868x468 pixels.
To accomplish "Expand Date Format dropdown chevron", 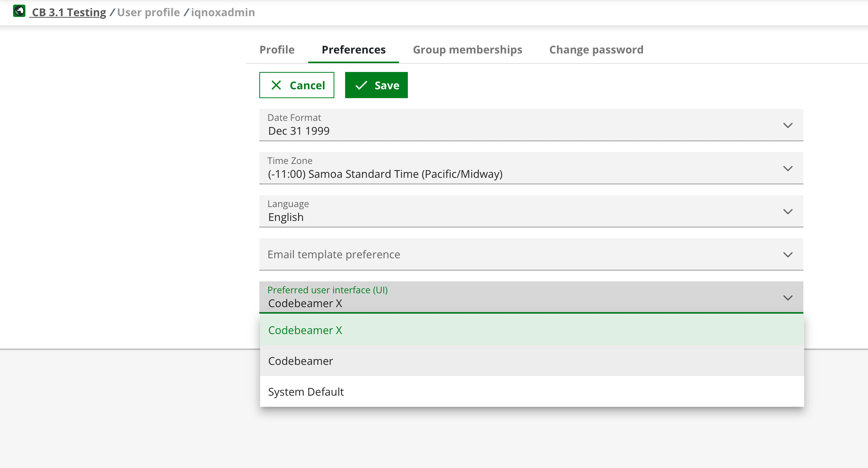I will [788, 125].
